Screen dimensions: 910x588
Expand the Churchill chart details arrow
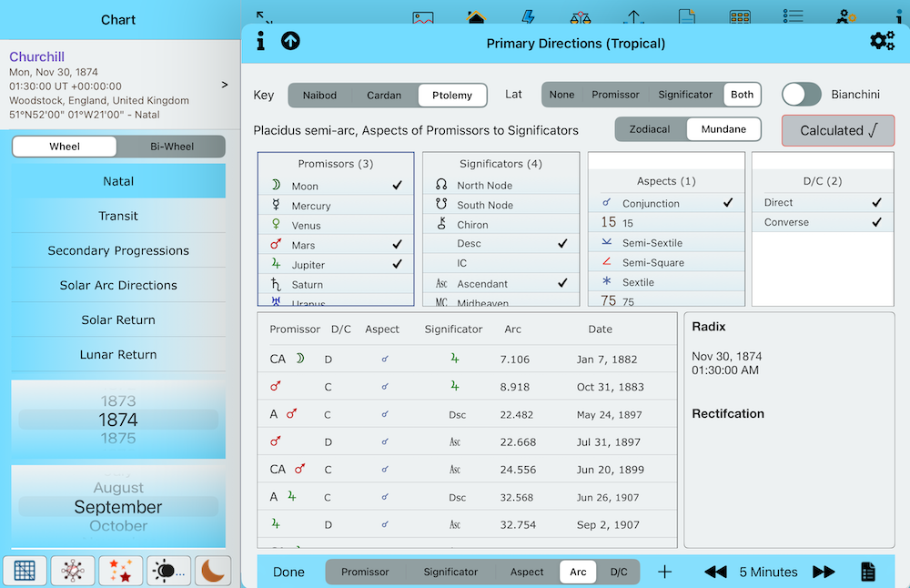[x=224, y=85]
